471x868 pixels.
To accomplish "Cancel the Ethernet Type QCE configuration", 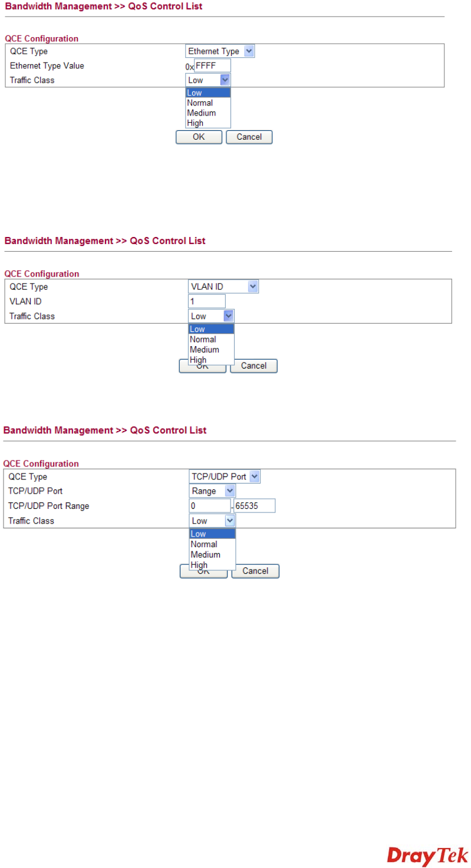I will point(249,137).
